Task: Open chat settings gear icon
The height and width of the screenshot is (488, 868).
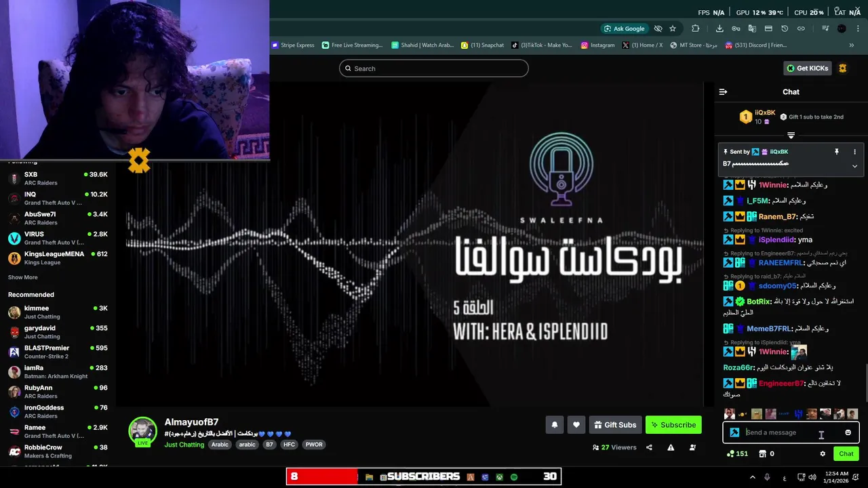Action: (x=823, y=453)
